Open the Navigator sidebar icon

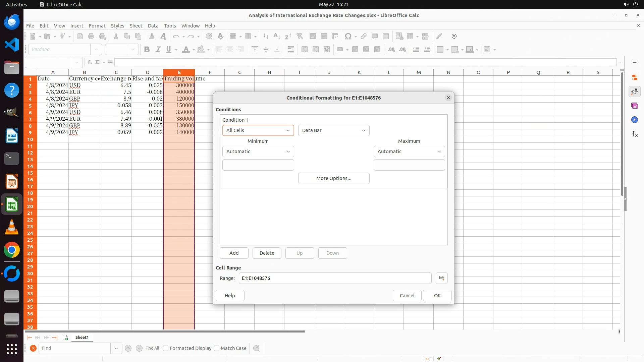tap(635, 120)
